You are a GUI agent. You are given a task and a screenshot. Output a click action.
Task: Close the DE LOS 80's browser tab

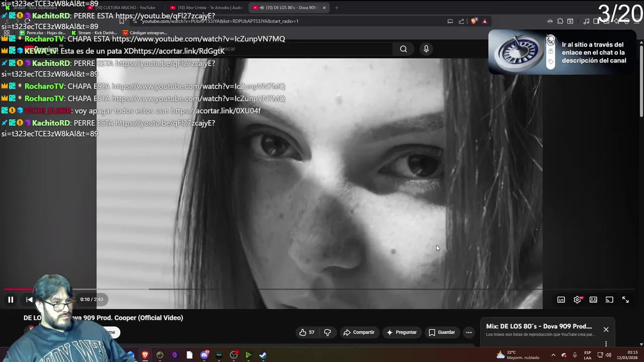click(x=324, y=8)
